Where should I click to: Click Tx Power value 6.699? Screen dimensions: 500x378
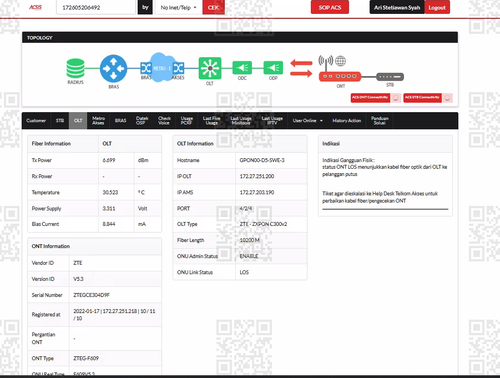109,160
